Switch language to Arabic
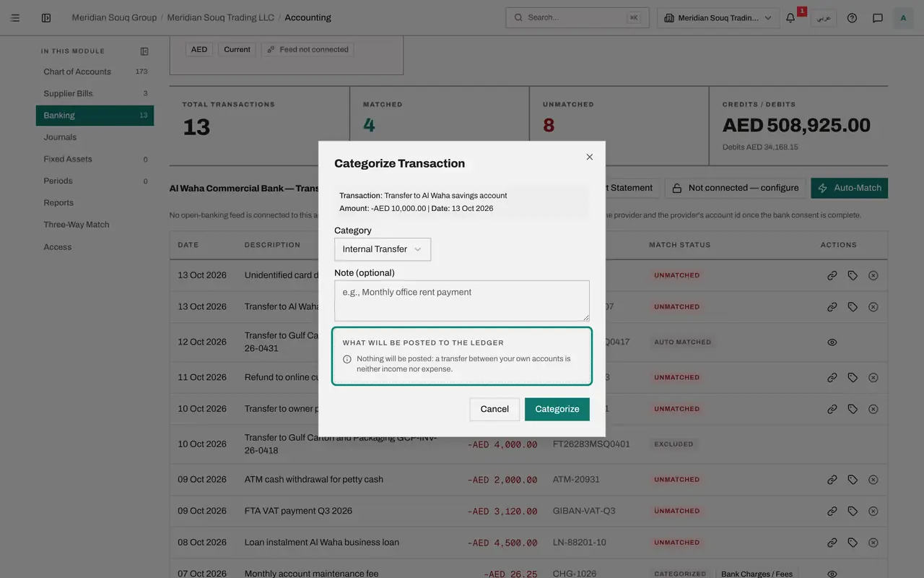The height and width of the screenshot is (578, 924). coord(824,18)
